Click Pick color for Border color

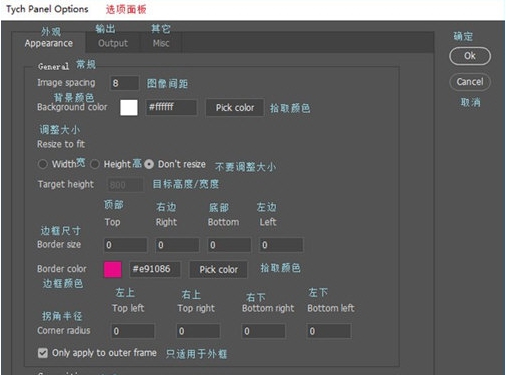point(219,269)
